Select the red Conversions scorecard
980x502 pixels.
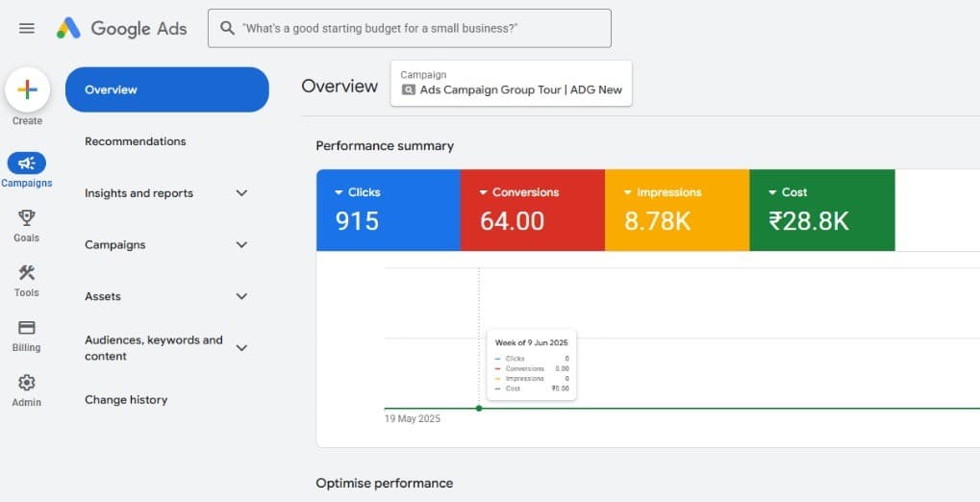[x=533, y=210]
